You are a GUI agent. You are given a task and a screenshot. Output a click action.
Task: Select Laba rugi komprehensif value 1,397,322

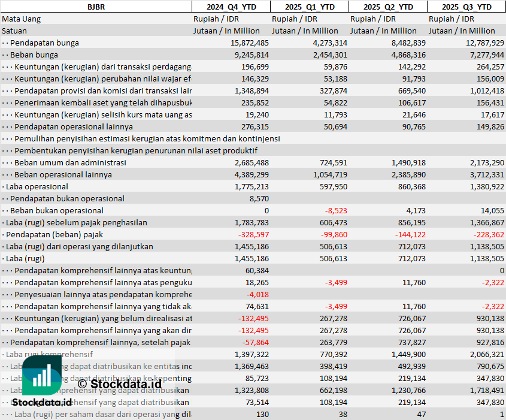point(252,354)
